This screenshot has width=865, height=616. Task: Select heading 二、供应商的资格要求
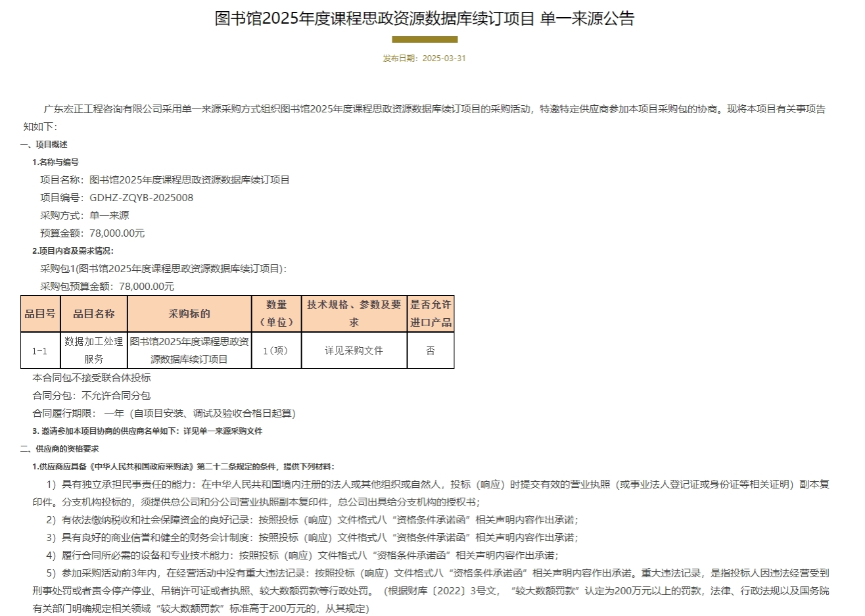(59, 449)
